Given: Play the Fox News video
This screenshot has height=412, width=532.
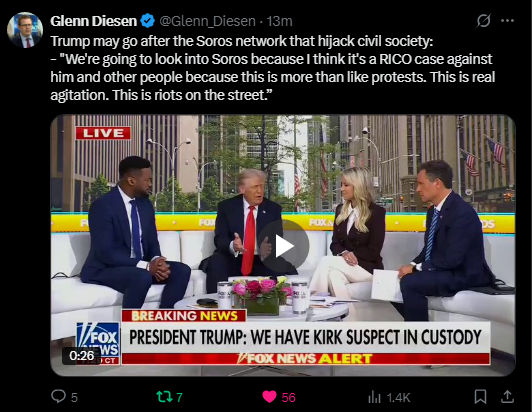Looking at the screenshot, I should click(x=284, y=246).
